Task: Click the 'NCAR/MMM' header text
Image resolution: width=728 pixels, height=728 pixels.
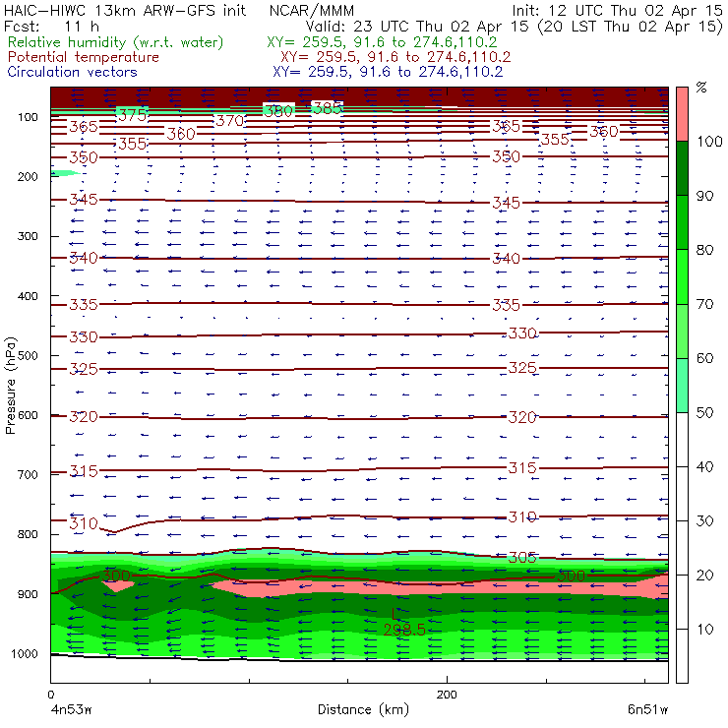Action: pos(312,11)
